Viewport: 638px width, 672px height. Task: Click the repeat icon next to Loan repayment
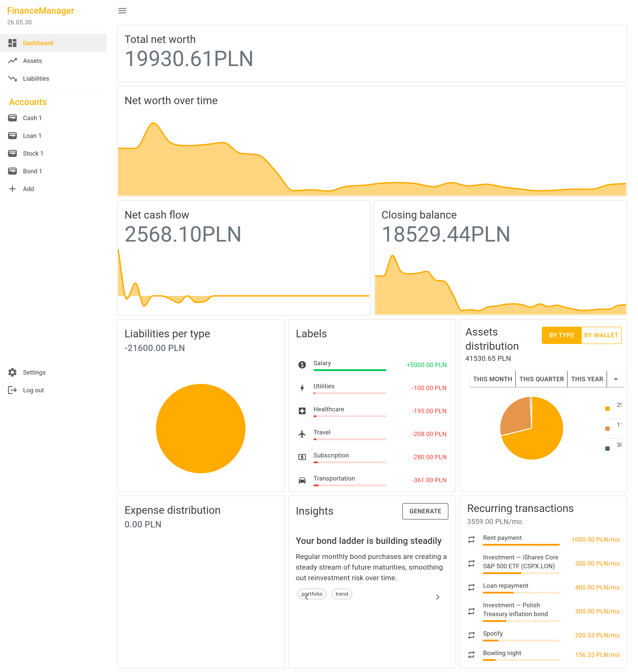[471, 587]
